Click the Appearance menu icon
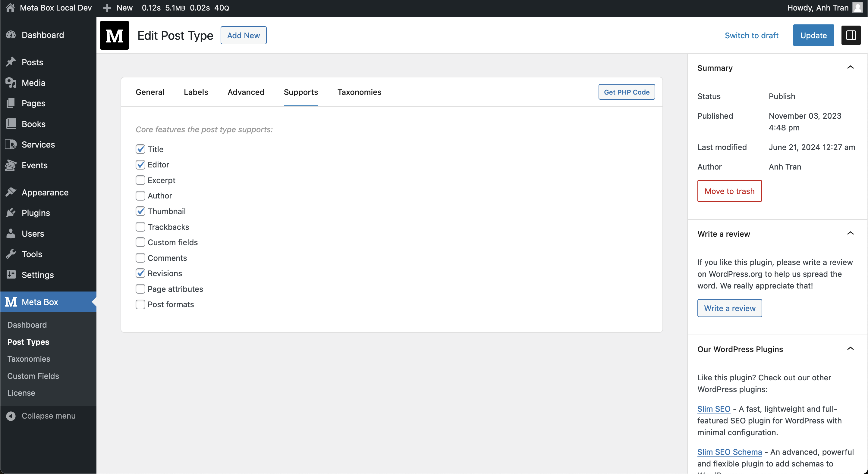 11,192
